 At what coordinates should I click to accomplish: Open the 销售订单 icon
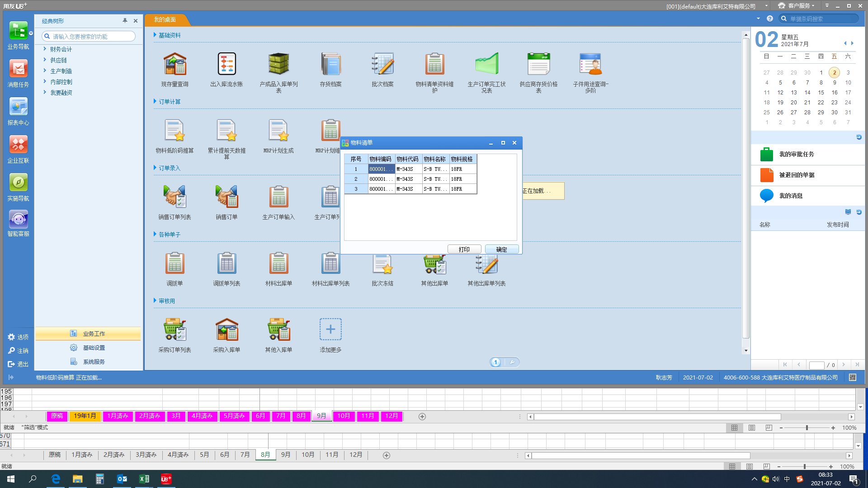click(226, 197)
